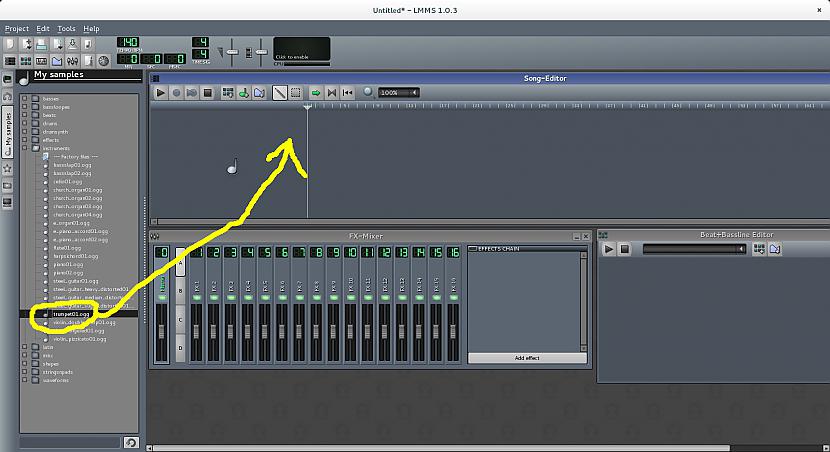Click Add effect in FX-Mixer
Image resolution: width=830 pixels, height=452 pixels.
pos(527,358)
